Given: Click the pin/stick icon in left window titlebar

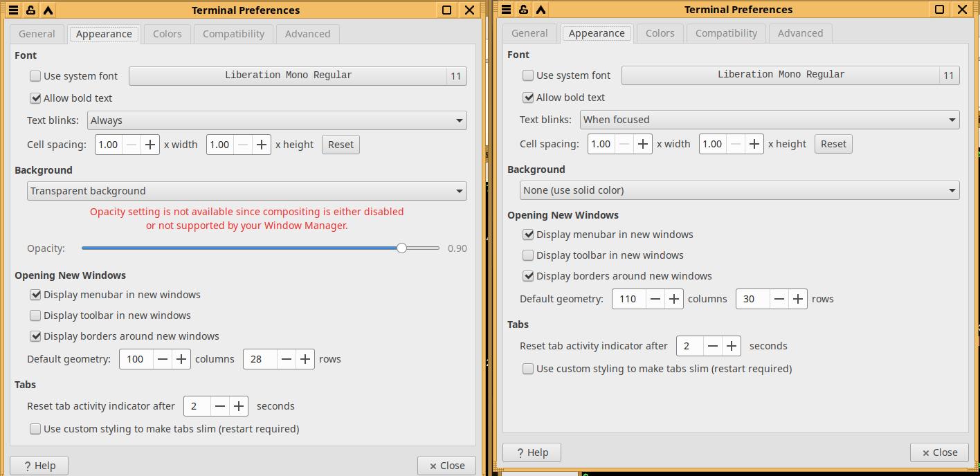Looking at the screenshot, I should pyautogui.click(x=30, y=10).
